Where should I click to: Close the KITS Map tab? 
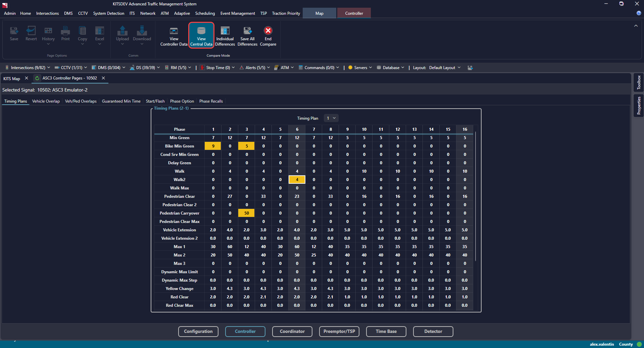coord(27,78)
